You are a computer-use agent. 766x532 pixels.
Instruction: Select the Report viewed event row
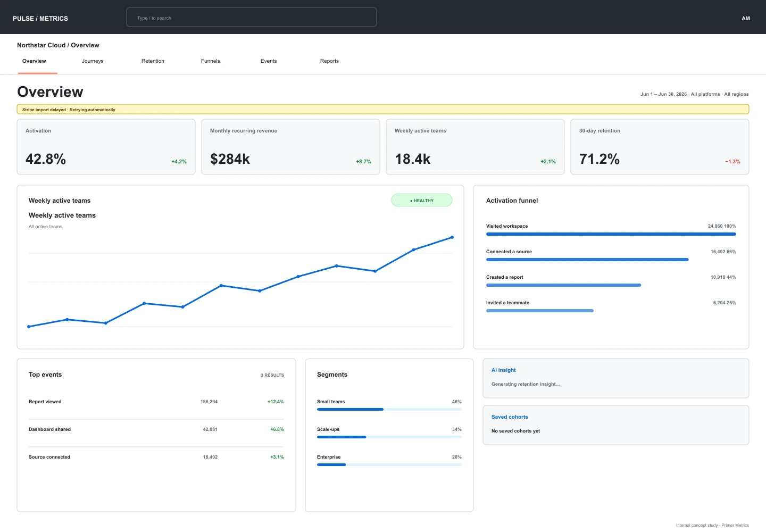point(156,402)
